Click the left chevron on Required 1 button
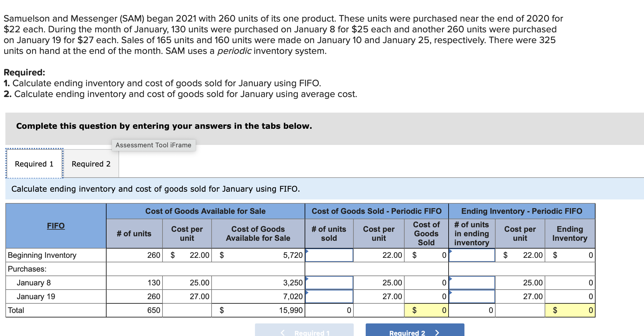644x336 pixels. 282,332
